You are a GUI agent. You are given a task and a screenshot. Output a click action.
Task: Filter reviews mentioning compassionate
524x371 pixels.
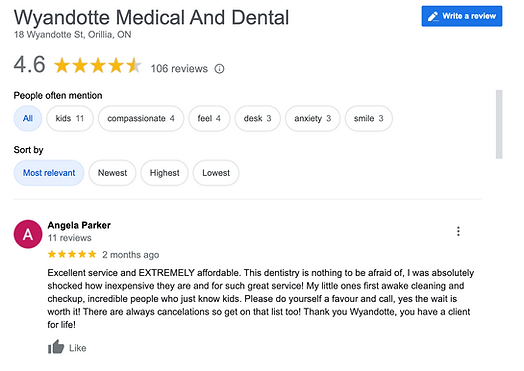(x=141, y=118)
